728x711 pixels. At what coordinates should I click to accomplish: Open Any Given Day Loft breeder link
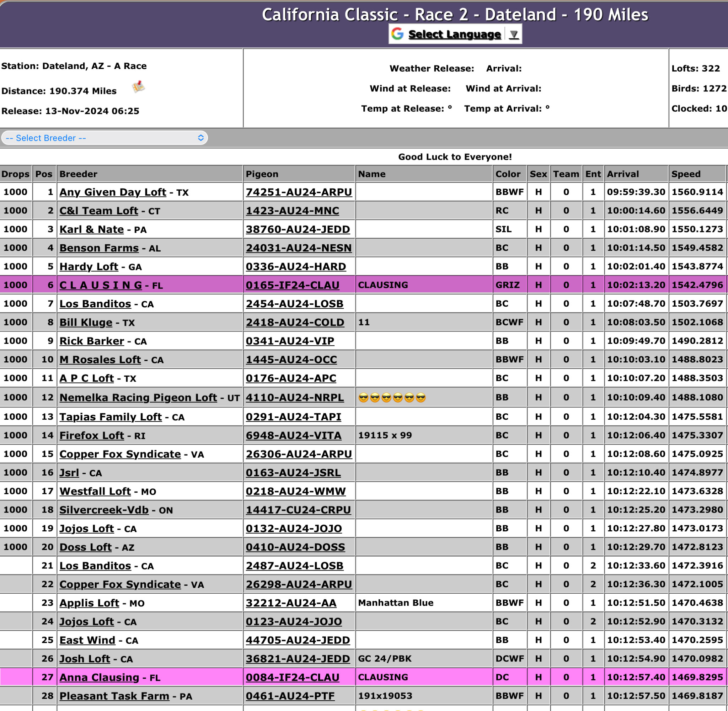click(113, 192)
